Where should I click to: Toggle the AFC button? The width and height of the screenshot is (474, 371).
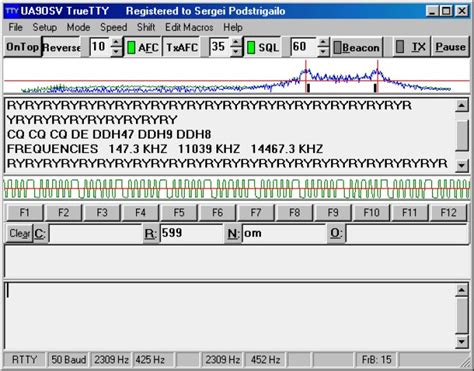(142, 47)
